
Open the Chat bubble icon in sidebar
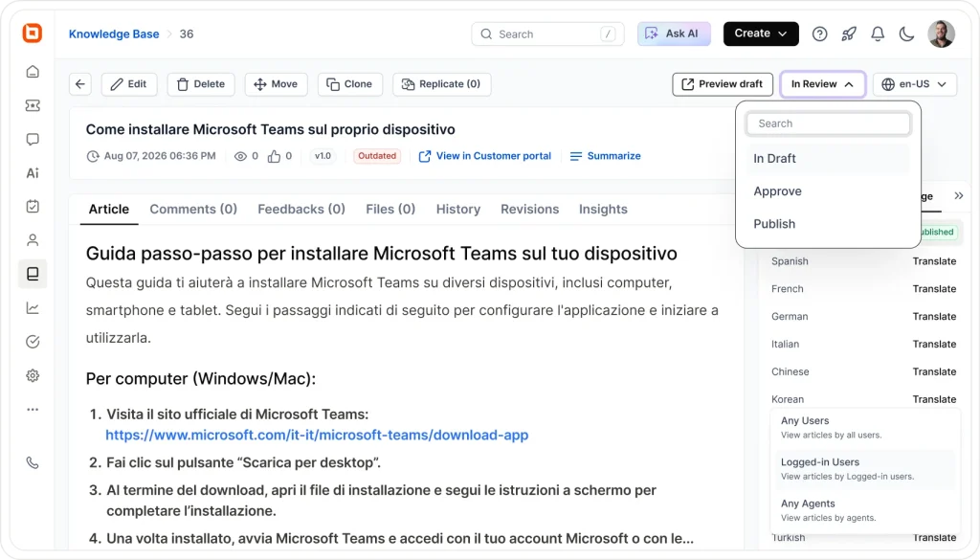coord(33,140)
